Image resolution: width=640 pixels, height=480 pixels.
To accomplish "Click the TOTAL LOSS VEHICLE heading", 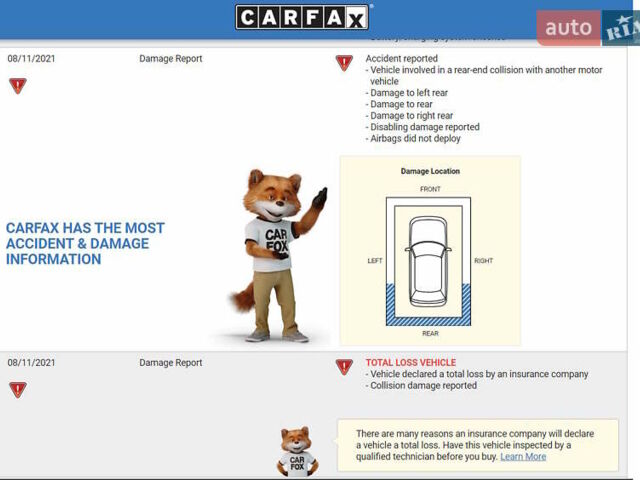I will (411, 362).
